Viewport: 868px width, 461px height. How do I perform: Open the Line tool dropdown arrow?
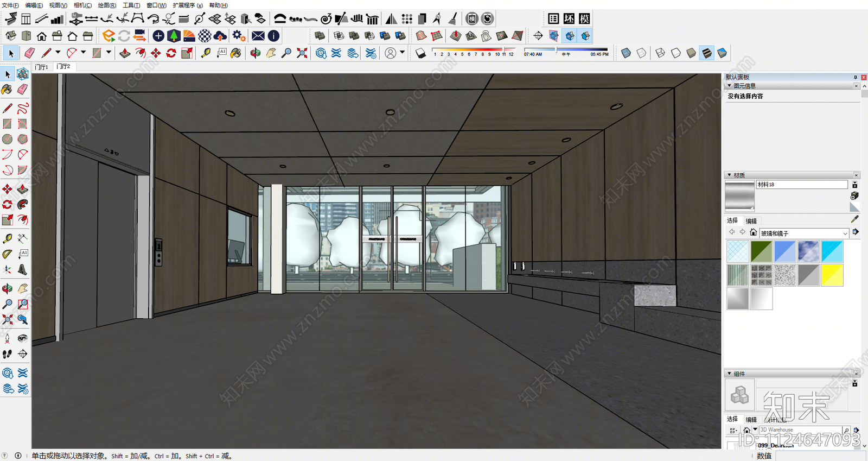(58, 53)
